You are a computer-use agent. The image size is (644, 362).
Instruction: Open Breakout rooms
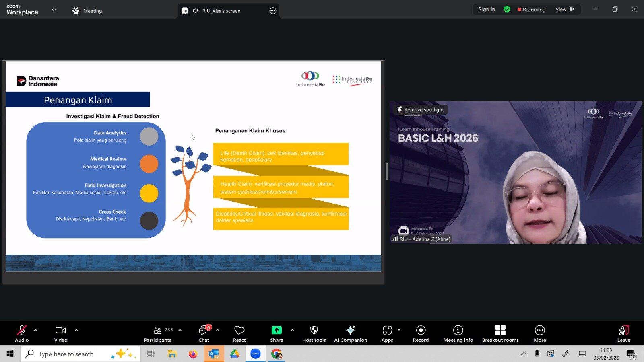(500, 333)
